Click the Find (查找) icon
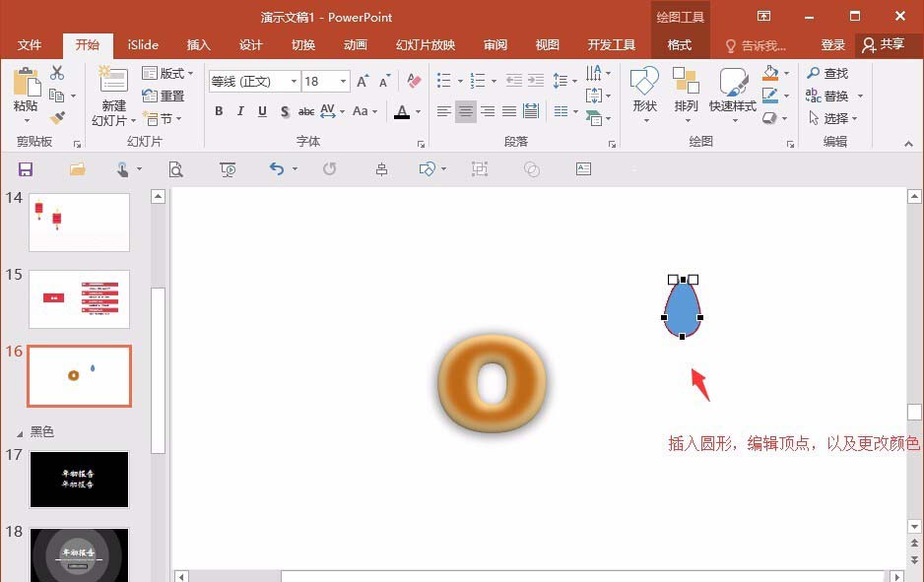The width and height of the screenshot is (924, 582). (x=828, y=72)
